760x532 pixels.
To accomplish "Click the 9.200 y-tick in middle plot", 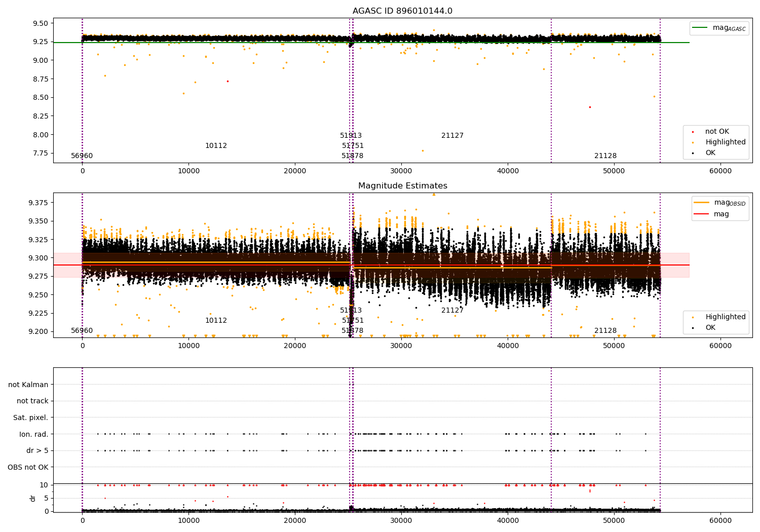I will tap(38, 331).
